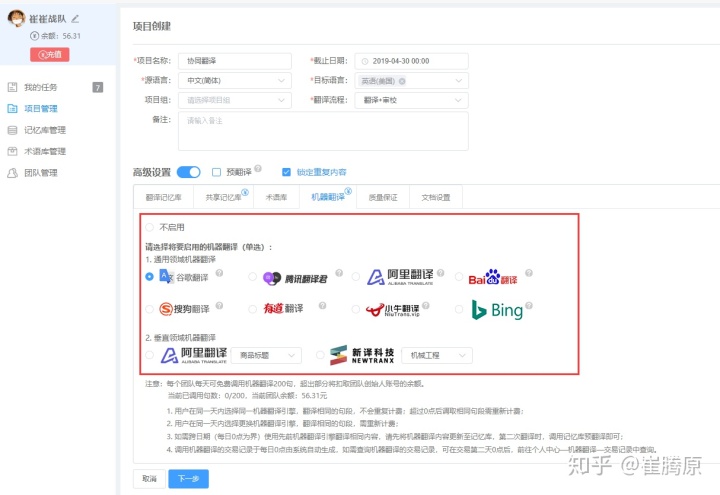720x495 pixels.
Task: Click help icon beside 谷歌翻译
Action: click(x=219, y=273)
